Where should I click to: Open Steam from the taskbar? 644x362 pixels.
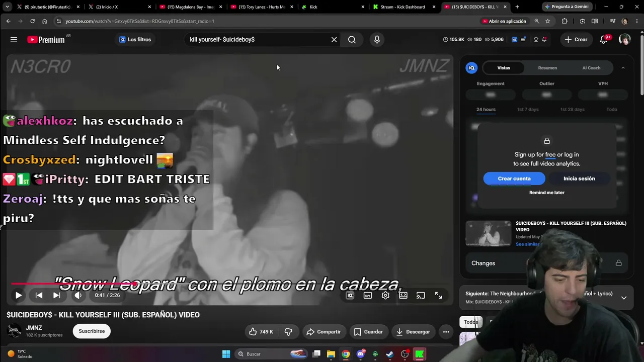point(390,354)
